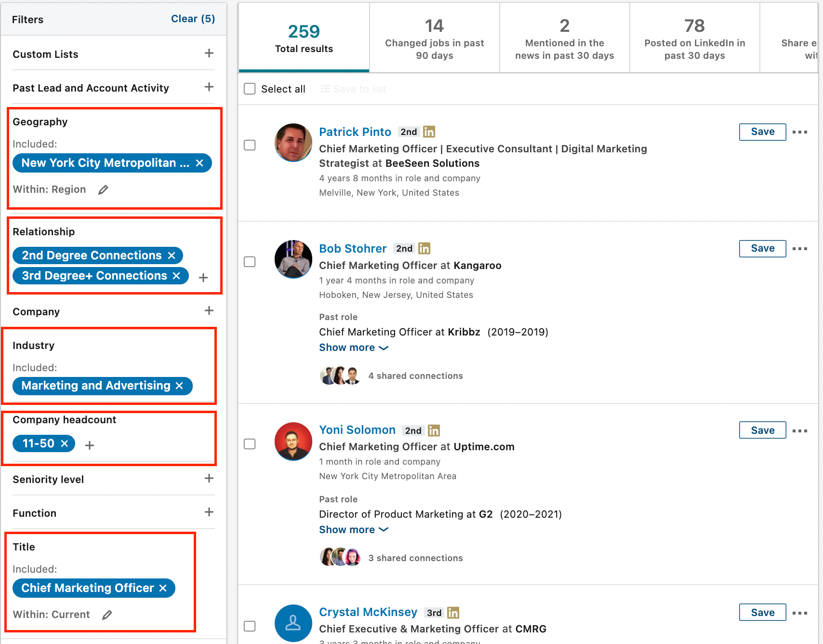Save Crystal McKinsey as a lead

[x=763, y=613]
